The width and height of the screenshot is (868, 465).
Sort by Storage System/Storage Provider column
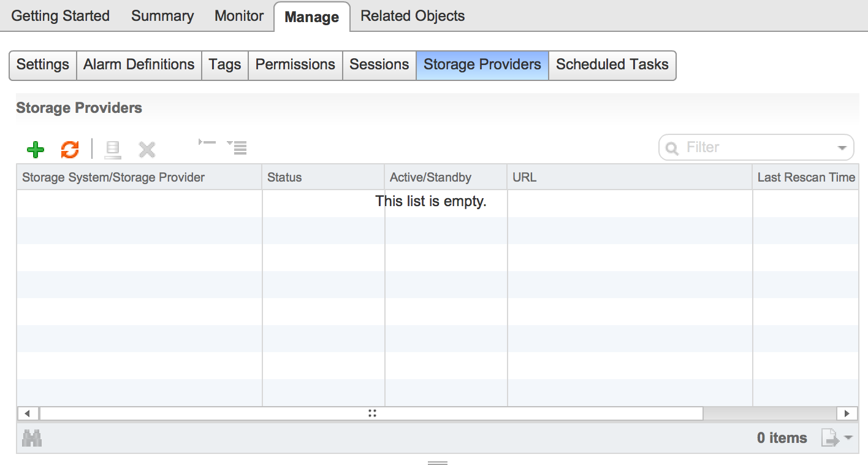pos(139,177)
